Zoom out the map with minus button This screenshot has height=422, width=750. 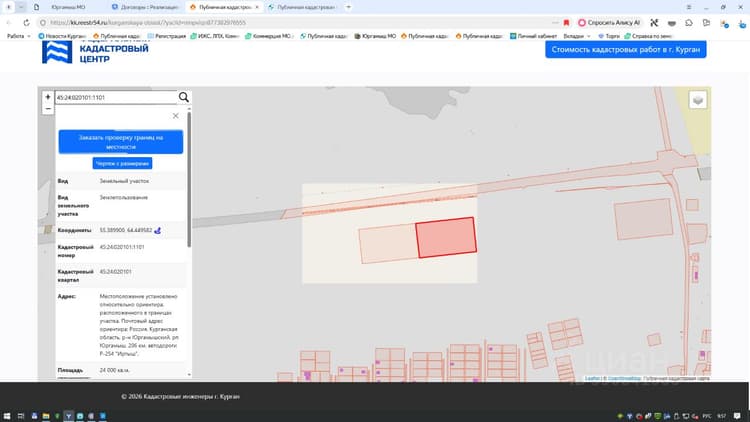48,109
